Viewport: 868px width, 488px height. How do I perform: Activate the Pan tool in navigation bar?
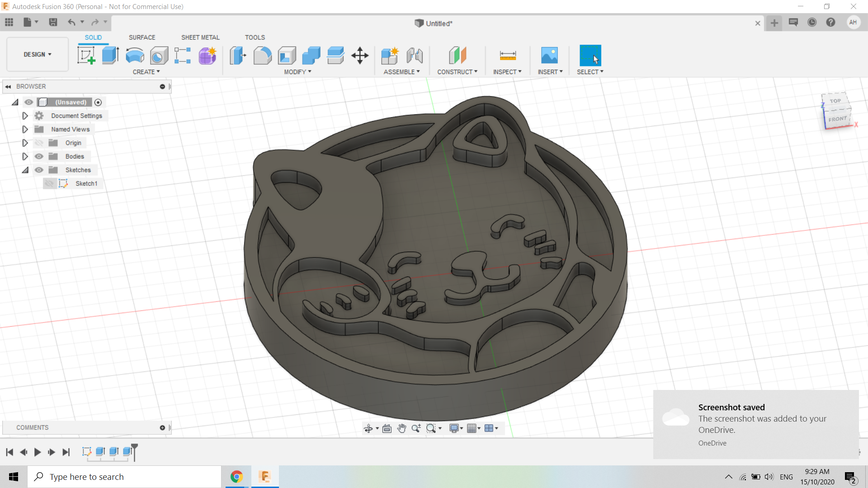pyautogui.click(x=402, y=428)
